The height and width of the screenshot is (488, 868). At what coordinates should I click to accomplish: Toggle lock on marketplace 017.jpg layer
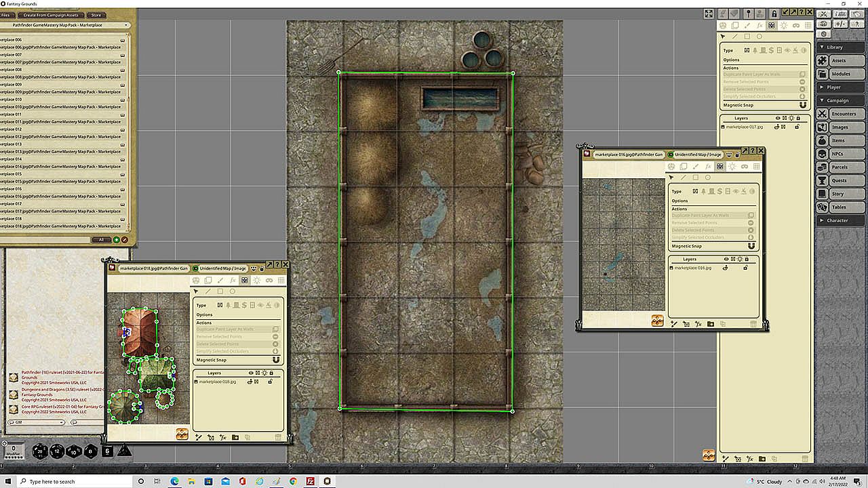click(797, 127)
